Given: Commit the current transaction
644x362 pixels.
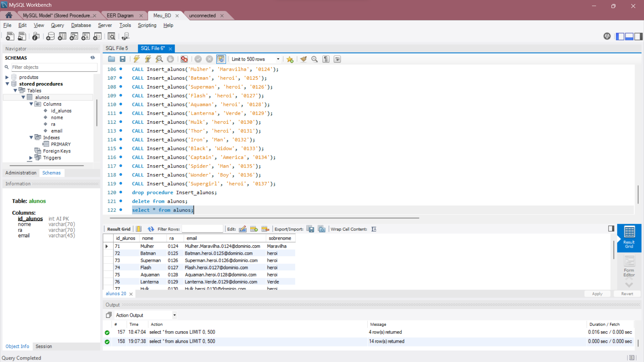Looking at the screenshot, I should (198, 59).
